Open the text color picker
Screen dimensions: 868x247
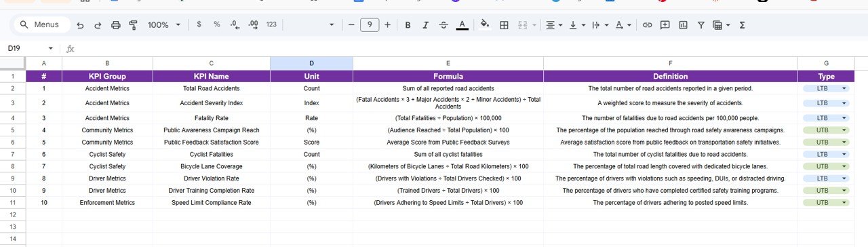point(462,25)
